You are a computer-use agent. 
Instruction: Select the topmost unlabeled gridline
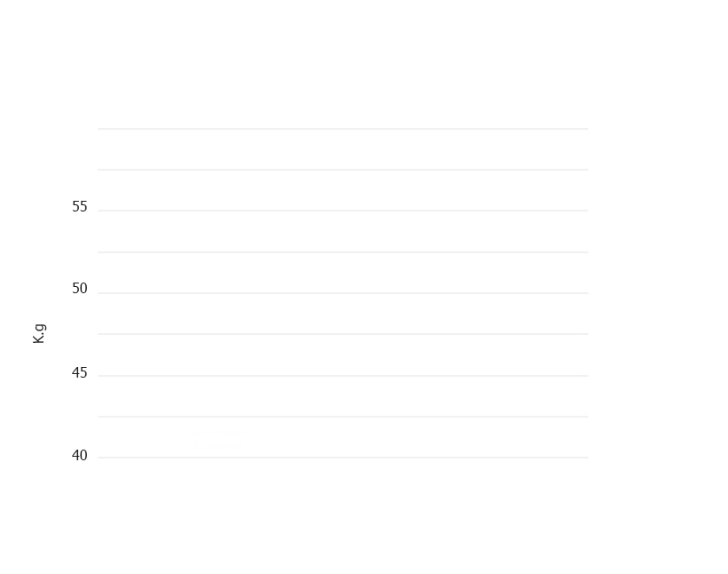click(343, 128)
